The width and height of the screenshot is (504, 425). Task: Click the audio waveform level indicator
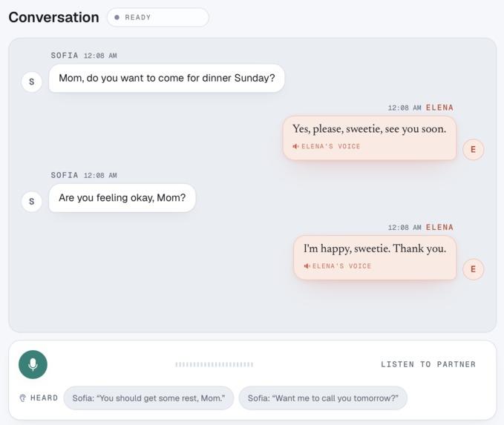click(214, 364)
